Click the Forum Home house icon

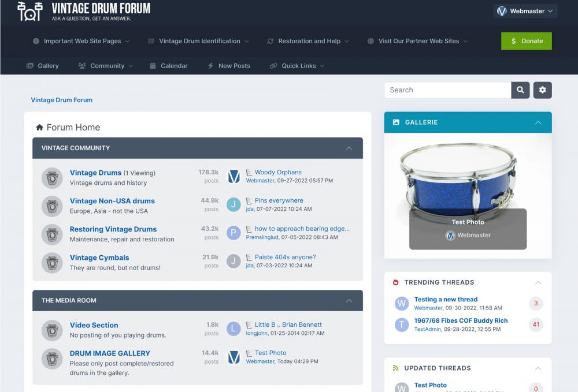pos(39,128)
